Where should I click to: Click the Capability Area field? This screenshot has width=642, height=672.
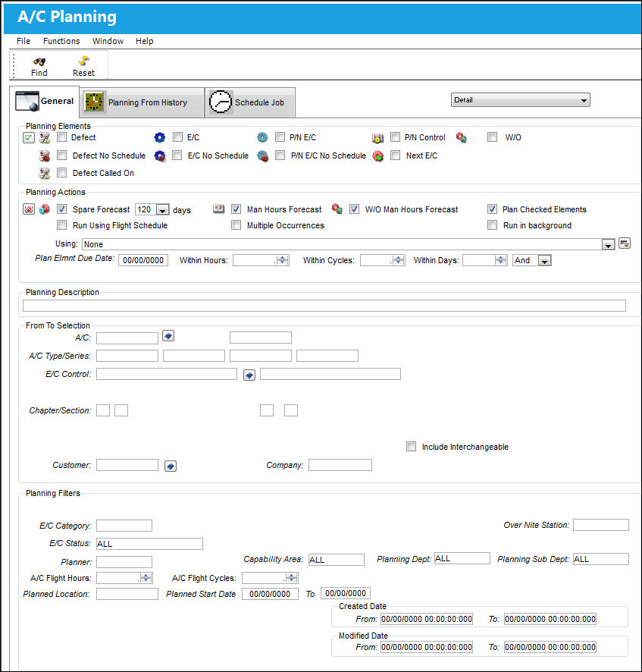pyautogui.click(x=337, y=560)
